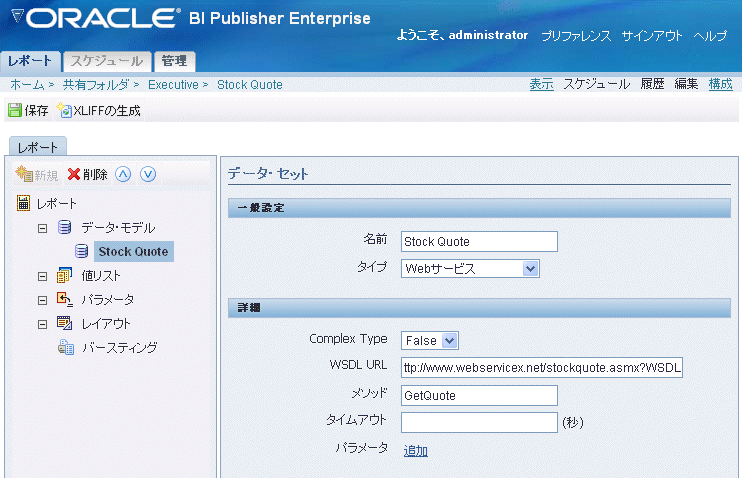
Task: Open 構成 configuration link
Action: click(x=720, y=84)
